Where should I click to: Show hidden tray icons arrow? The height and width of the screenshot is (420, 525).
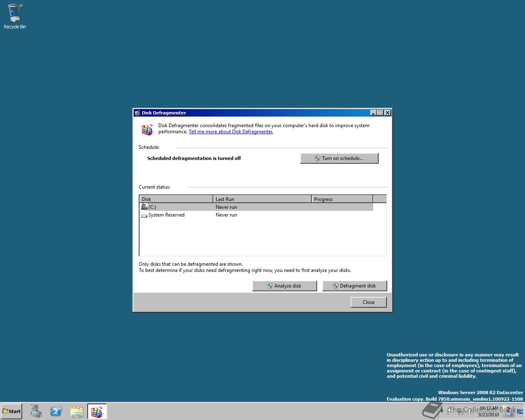point(442,411)
